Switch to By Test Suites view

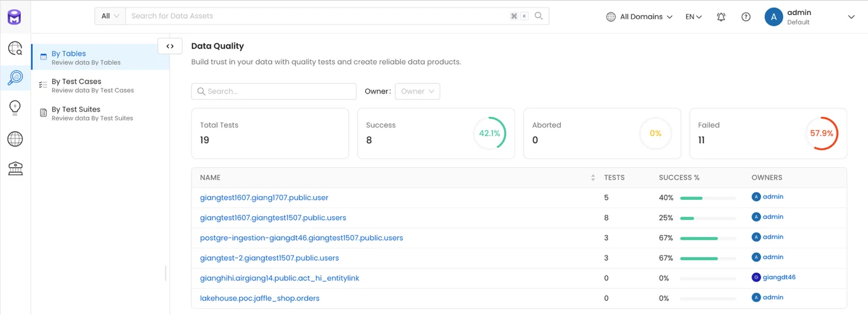point(92,113)
